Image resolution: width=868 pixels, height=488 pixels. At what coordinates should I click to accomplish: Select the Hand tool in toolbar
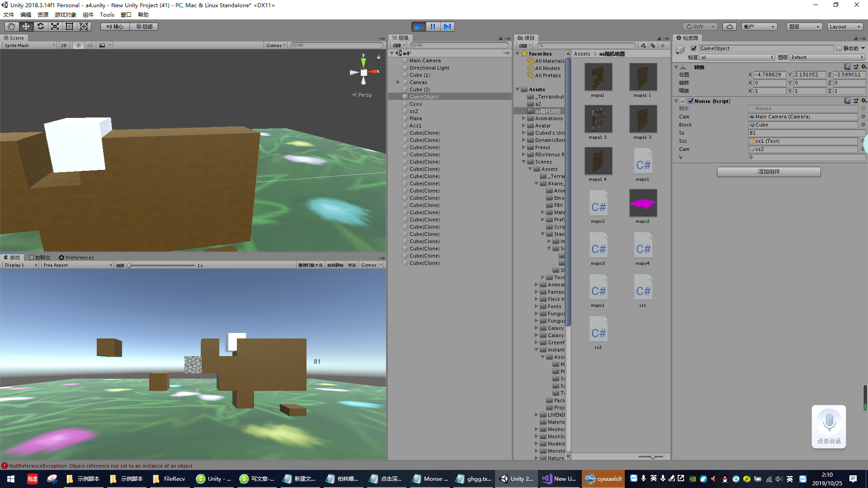click(x=11, y=27)
